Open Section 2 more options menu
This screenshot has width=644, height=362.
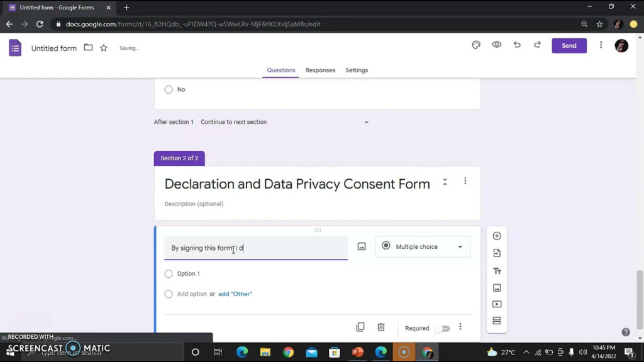[x=465, y=181]
